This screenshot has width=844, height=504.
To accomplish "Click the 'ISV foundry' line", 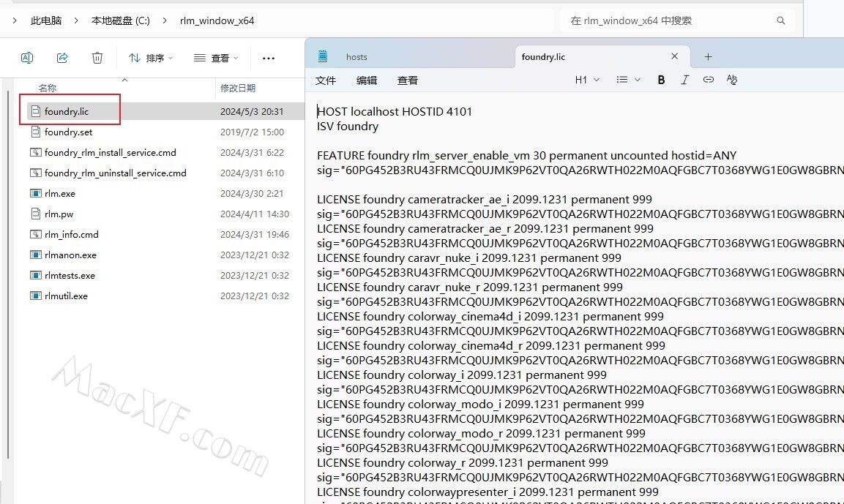I will click(x=348, y=127).
